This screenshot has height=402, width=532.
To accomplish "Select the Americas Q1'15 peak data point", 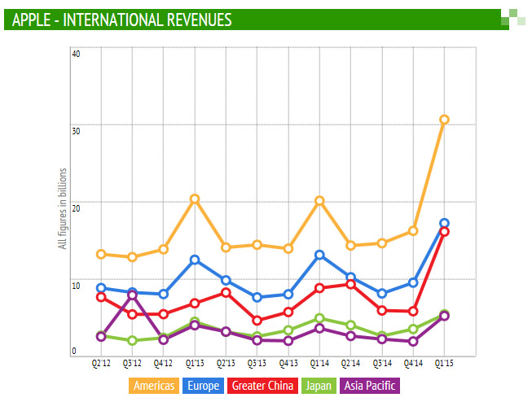I will click(444, 120).
